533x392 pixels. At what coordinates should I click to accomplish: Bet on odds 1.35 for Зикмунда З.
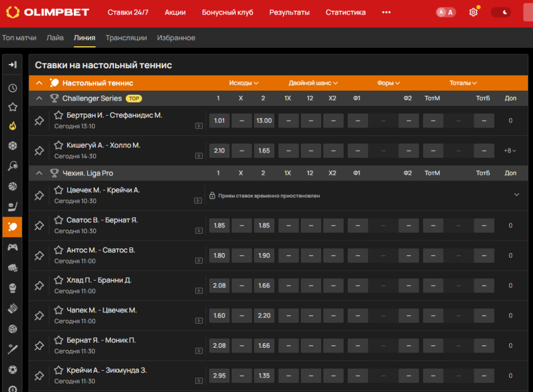[x=264, y=376]
